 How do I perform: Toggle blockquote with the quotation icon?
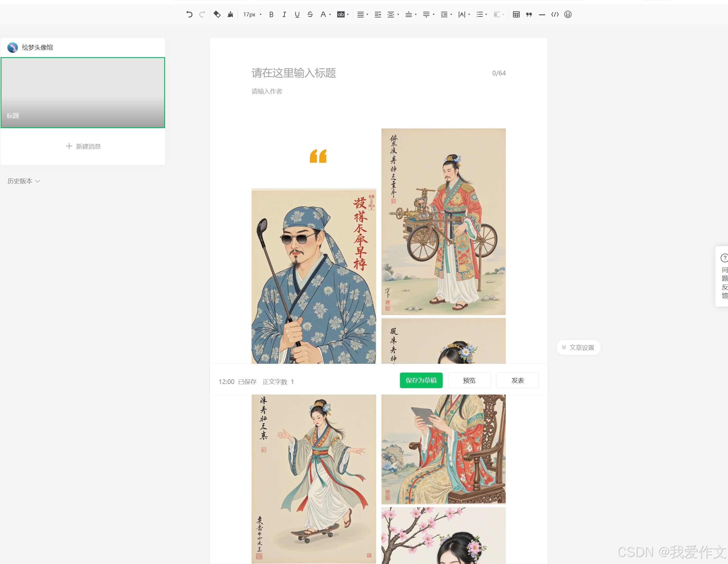(x=529, y=14)
